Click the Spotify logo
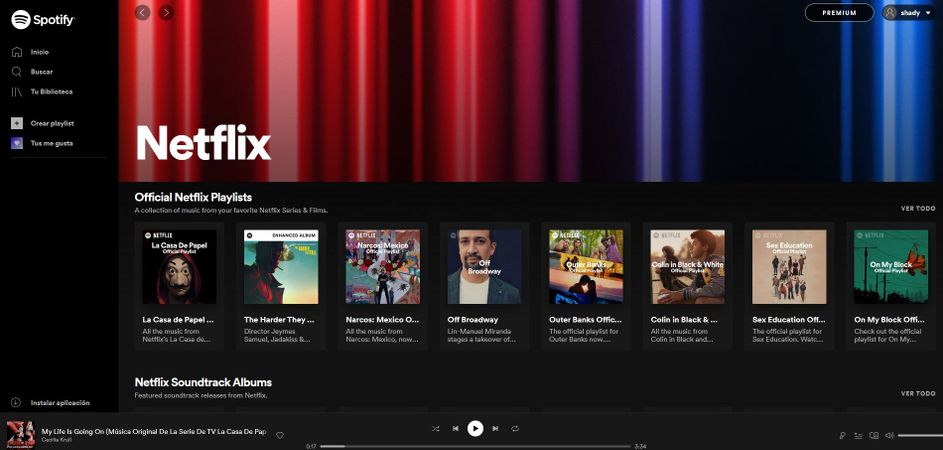This screenshot has width=943, height=450. pos(43,20)
